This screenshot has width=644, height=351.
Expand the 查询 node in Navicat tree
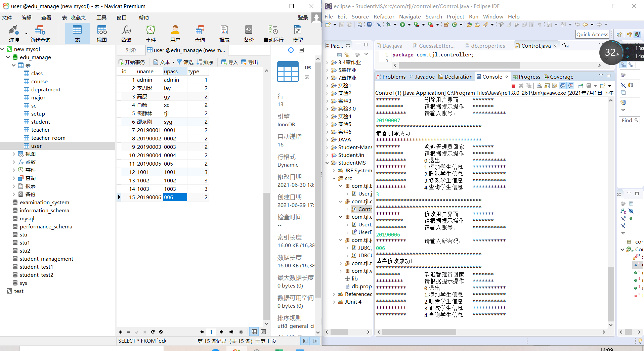click(13, 178)
